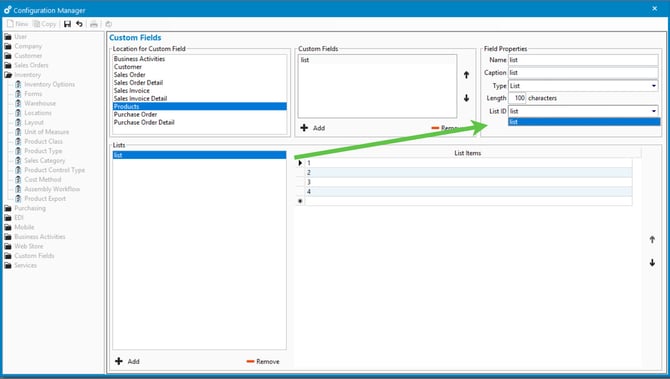Select 'list' option in List ID dropdown
Image resolution: width=670 pixels, height=379 pixels.
pyautogui.click(x=584, y=122)
